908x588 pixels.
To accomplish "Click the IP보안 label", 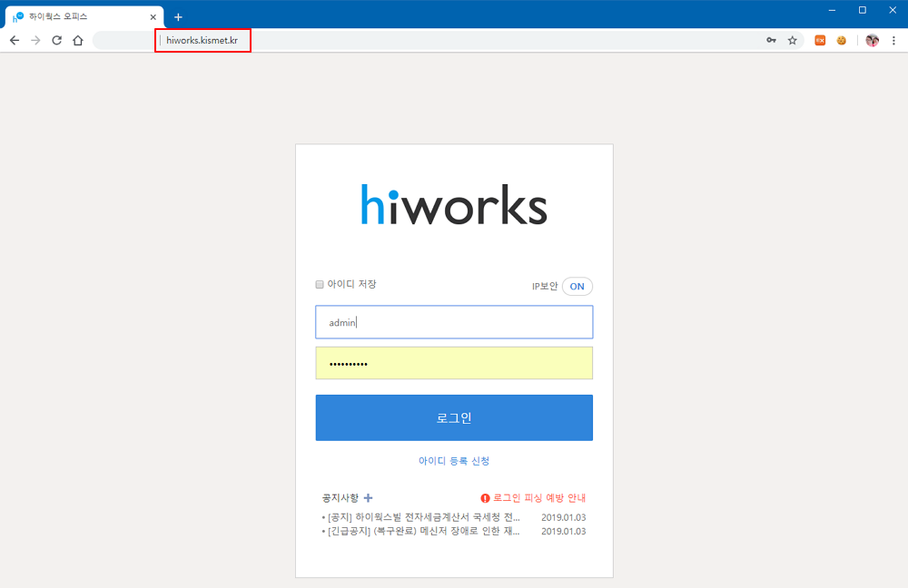I will [x=544, y=287].
